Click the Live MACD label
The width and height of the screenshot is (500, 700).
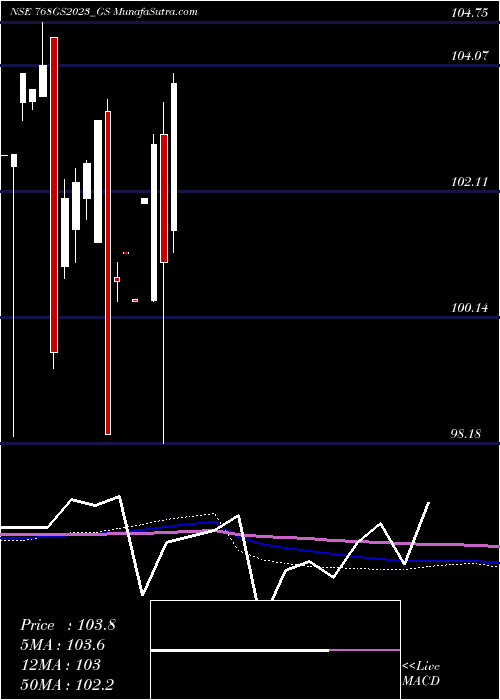click(421, 673)
